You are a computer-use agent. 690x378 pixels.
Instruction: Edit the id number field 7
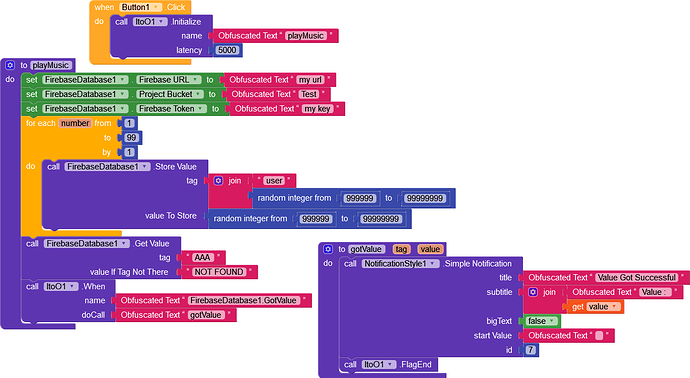531,350
